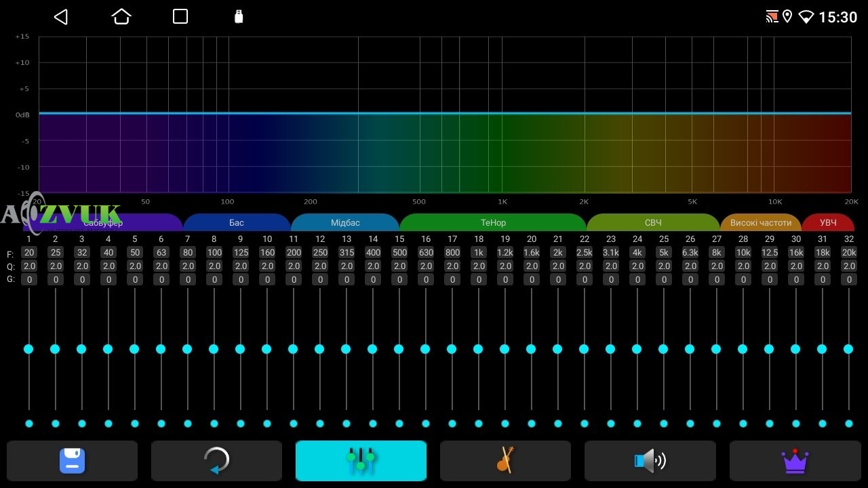Select the "Високі частоти" band
This screenshot has height=488, width=868.
pos(760,222)
